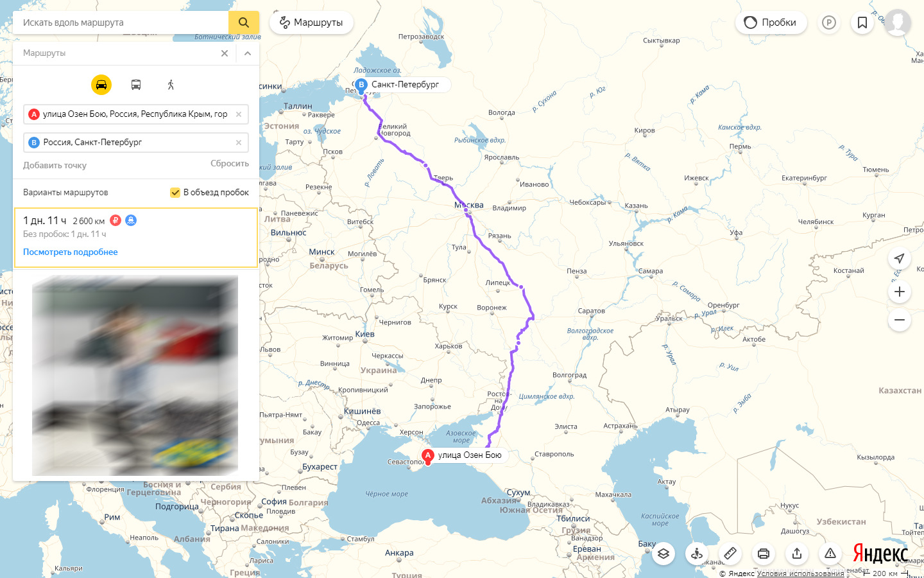Toggle the Пробки traffic layer
The image size is (924, 578).
[771, 22]
